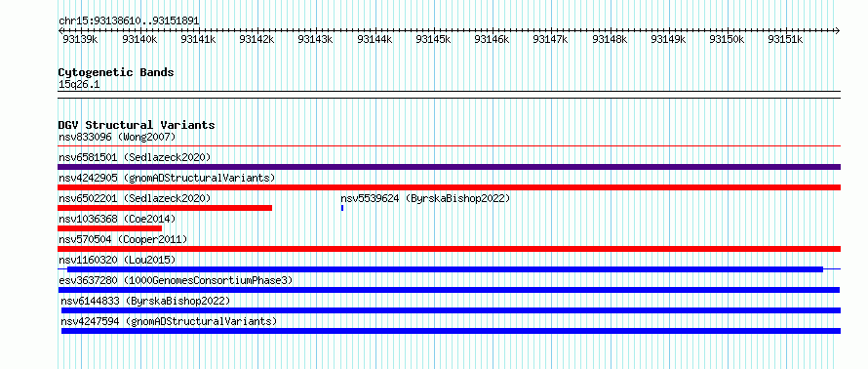Click the blue esv3637280 variant bar
The width and height of the screenshot is (868, 369).
tap(449, 290)
